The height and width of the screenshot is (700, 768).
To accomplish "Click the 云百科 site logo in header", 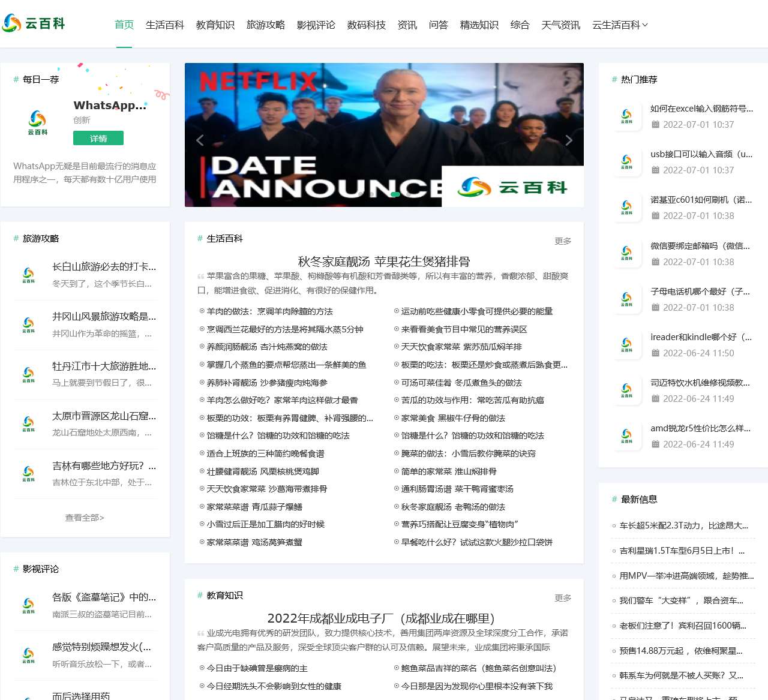I will coord(33,23).
